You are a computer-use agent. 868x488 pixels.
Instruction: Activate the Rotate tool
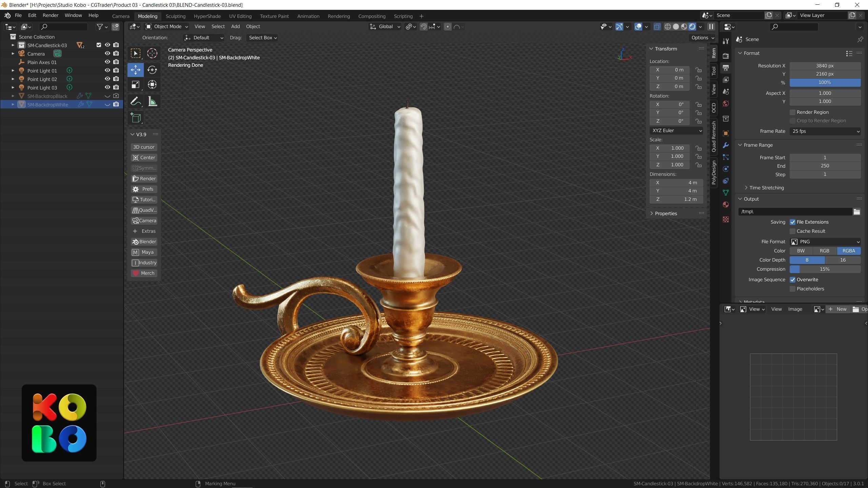(152, 70)
